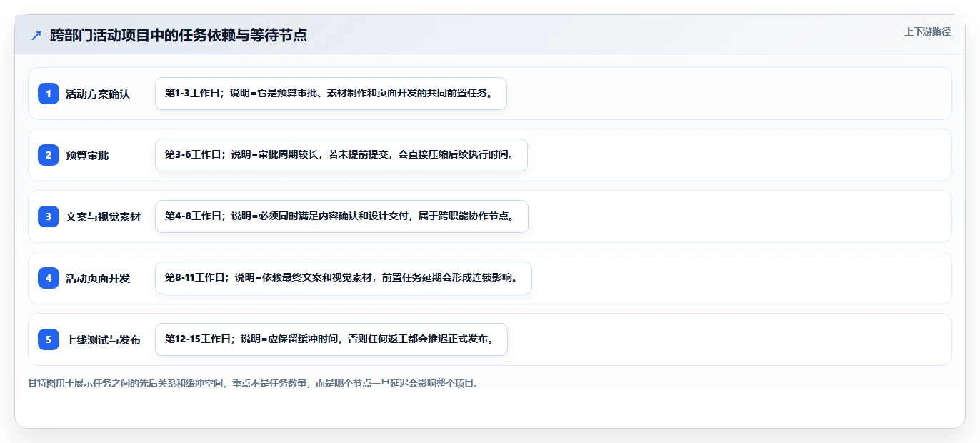Select the 活动方案确认 task label

click(x=98, y=94)
